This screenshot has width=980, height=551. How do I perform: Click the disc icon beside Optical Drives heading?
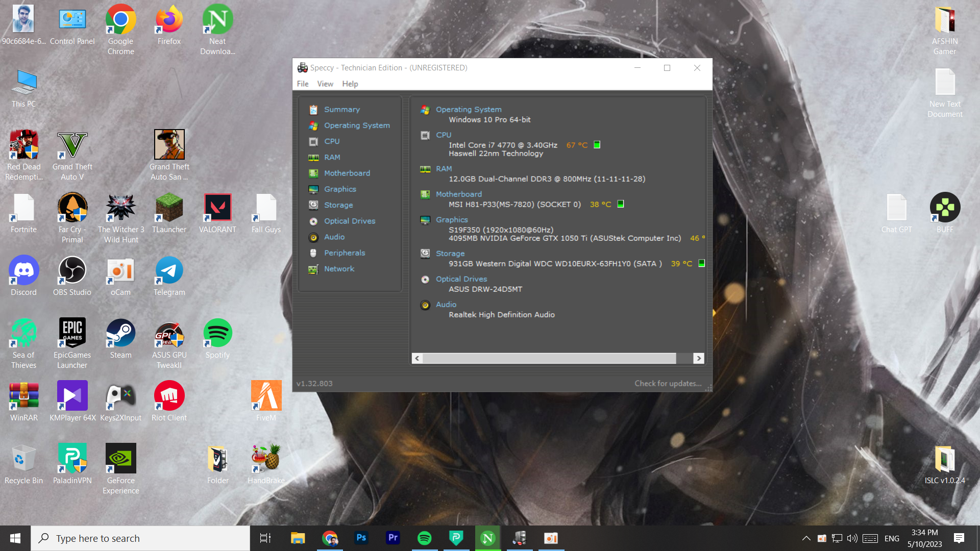425,279
